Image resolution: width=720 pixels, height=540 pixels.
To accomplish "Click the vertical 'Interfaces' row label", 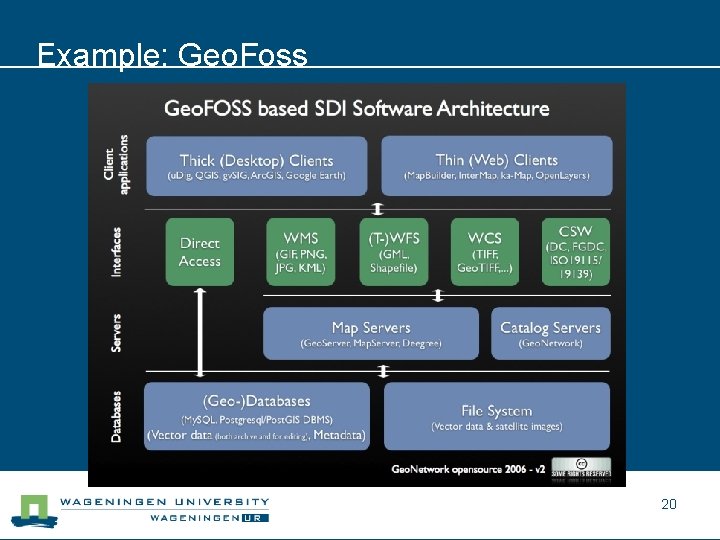I will 117,252.
